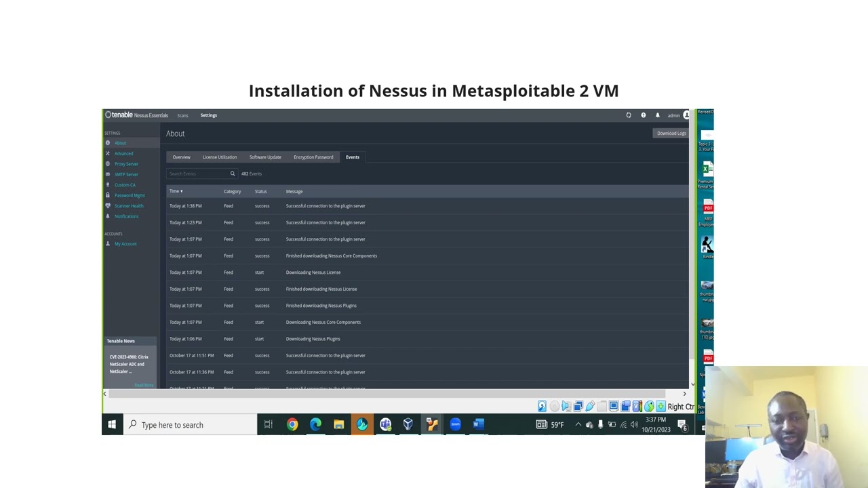The image size is (868, 488).
Task: Open the Password Mgmt link
Action: click(x=130, y=195)
